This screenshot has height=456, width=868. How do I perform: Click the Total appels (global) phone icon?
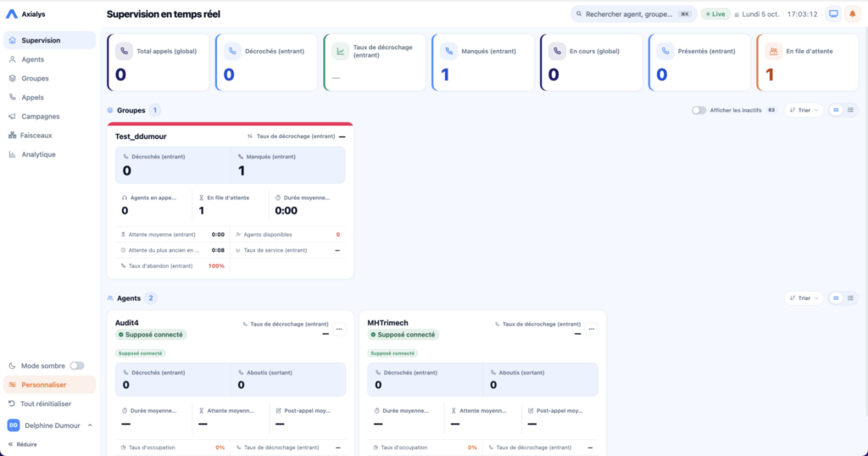124,51
